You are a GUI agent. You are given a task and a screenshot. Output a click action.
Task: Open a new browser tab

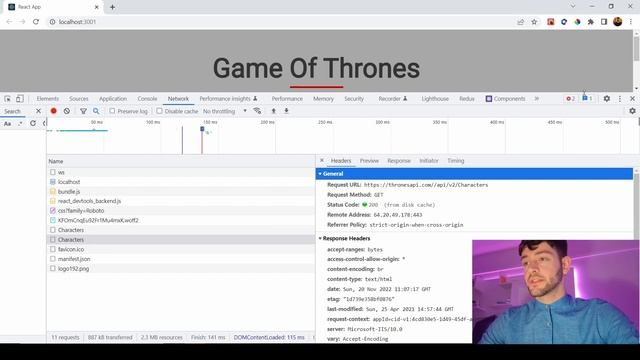(112, 7)
